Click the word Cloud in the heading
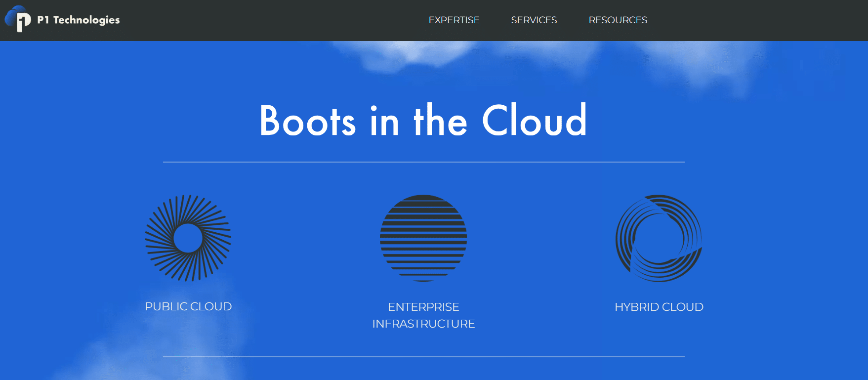The image size is (868, 380). (535, 120)
